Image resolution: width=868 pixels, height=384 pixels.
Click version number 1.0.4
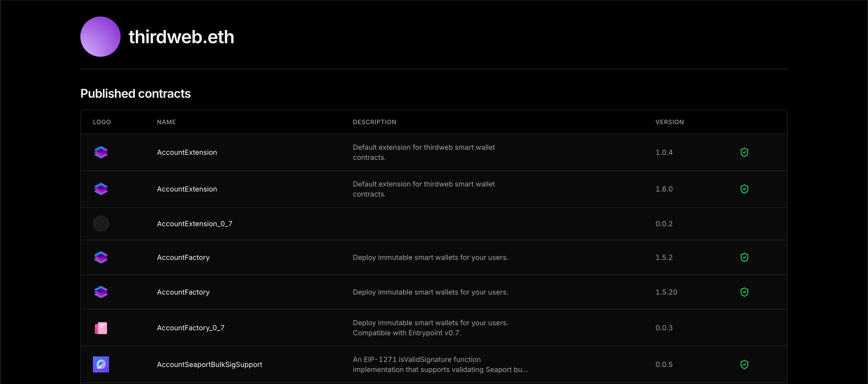click(664, 152)
